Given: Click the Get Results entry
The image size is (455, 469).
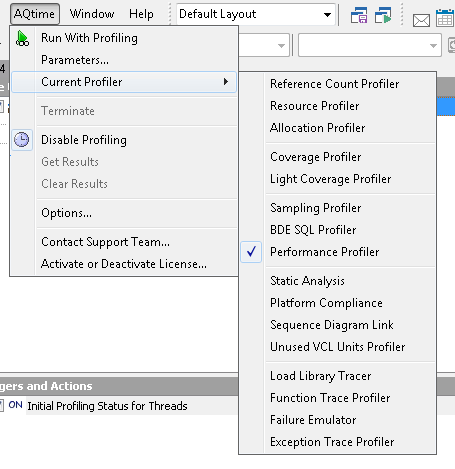Looking at the screenshot, I should (x=124, y=162).
